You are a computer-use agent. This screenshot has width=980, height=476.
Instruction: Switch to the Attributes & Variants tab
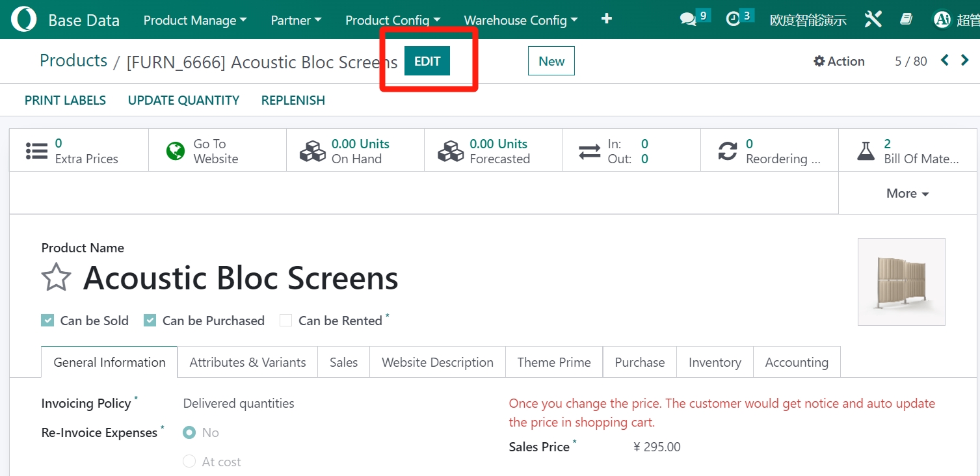pyautogui.click(x=247, y=362)
